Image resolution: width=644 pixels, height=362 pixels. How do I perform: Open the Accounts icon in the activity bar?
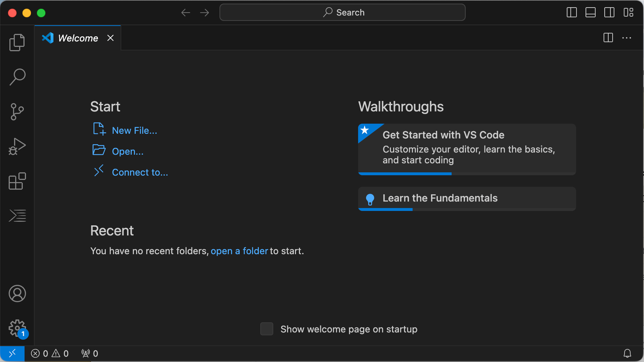pos(17,293)
